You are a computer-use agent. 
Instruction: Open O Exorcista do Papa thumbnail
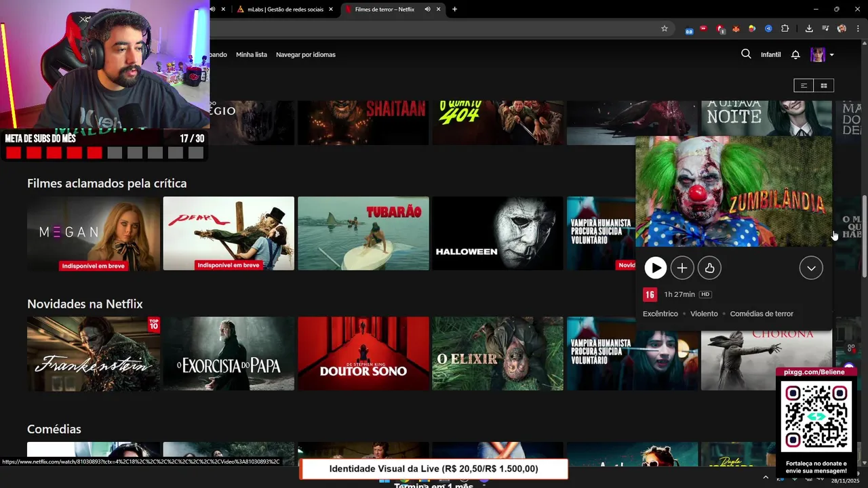tap(229, 354)
